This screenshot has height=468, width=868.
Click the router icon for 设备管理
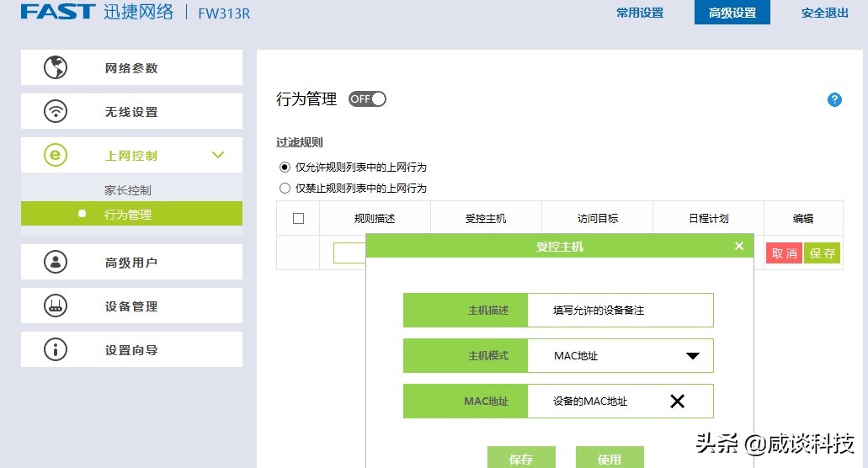click(56, 306)
